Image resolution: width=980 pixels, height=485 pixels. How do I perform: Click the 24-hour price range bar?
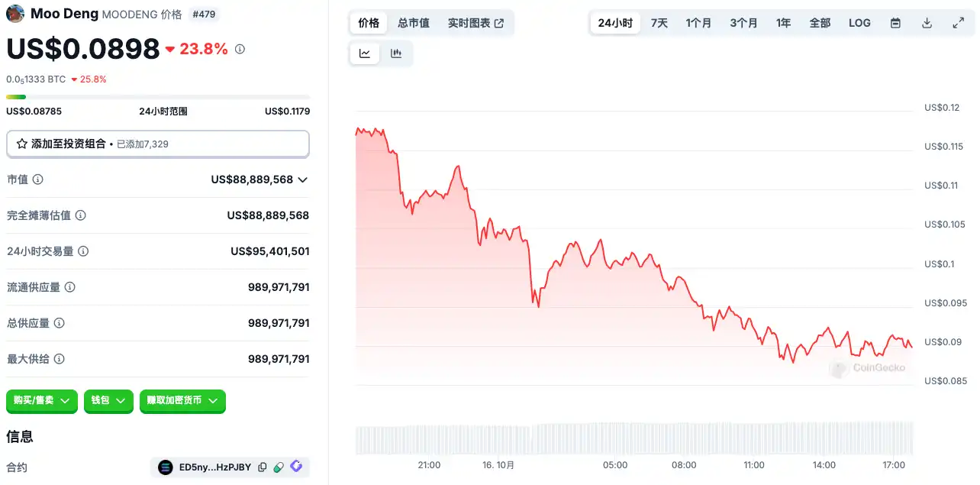pos(158,97)
